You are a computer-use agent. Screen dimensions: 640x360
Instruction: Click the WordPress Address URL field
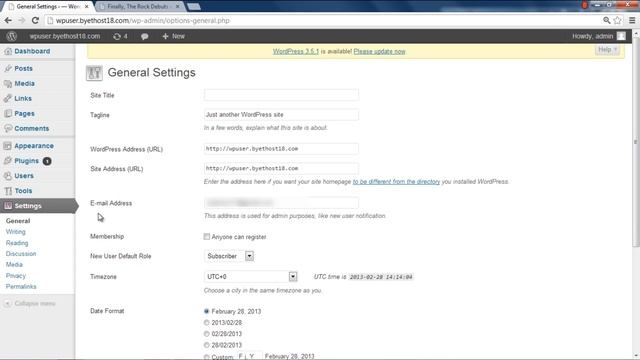tap(281, 149)
